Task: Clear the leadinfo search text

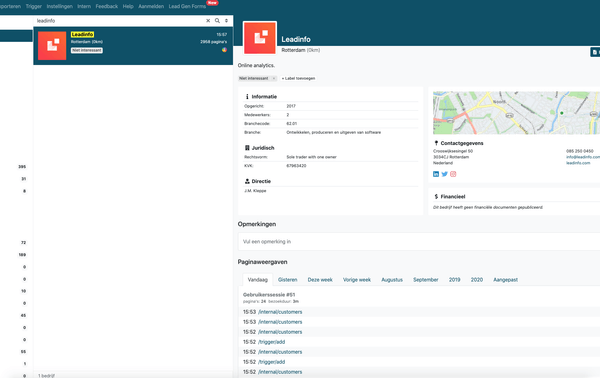Action: click(208, 21)
